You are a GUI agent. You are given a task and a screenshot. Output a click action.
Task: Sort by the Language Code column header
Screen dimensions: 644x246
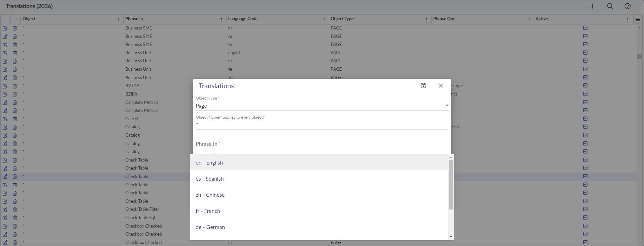[x=243, y=19]
